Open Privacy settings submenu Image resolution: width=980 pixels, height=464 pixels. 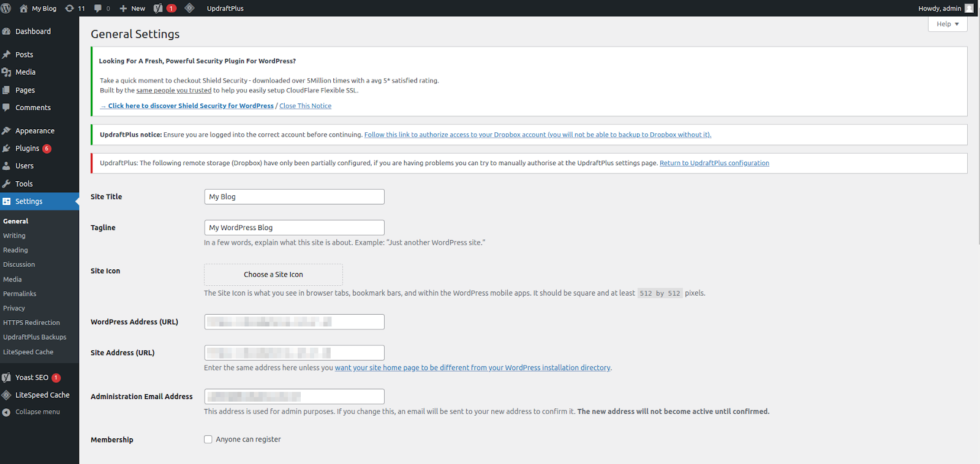point(14,309)
